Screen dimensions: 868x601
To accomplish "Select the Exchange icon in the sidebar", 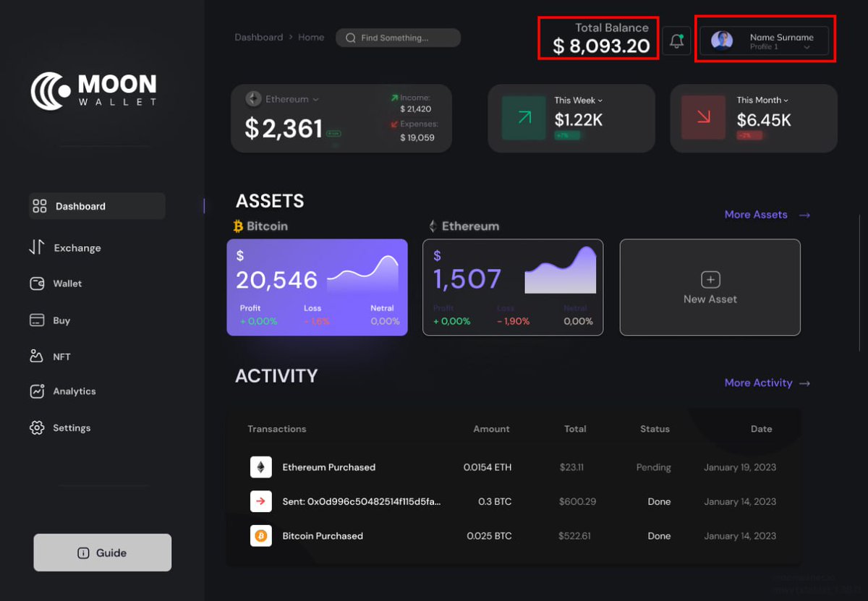I will (38, 247).
